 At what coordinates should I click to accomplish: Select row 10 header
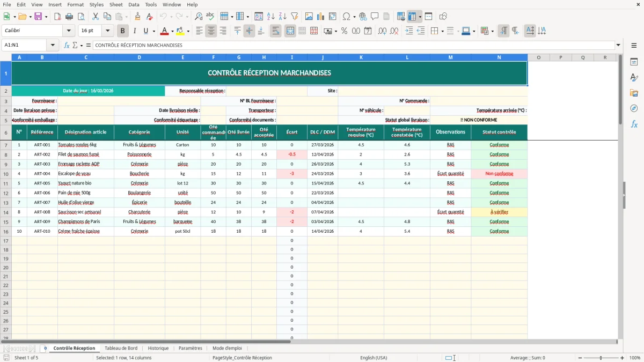[6, 174]
